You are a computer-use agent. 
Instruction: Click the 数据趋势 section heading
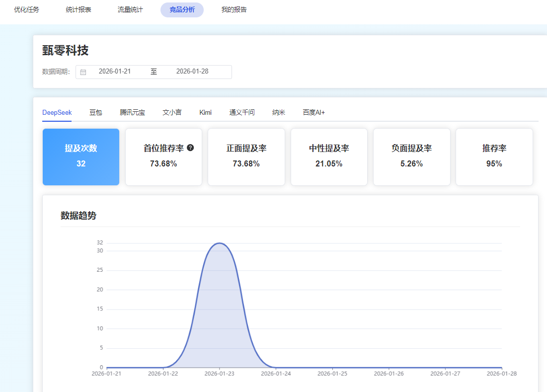pyautogui.click(x=78, y=216)
